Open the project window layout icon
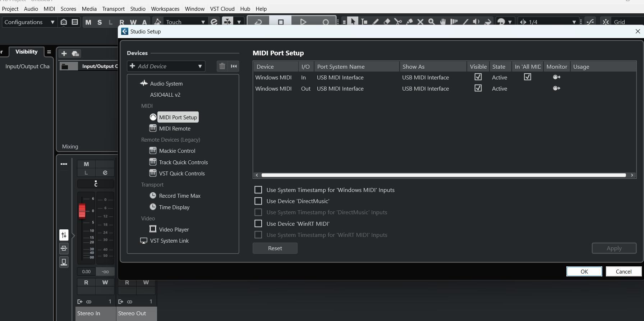This screenshot has height=321, width=644. [75, 22]
